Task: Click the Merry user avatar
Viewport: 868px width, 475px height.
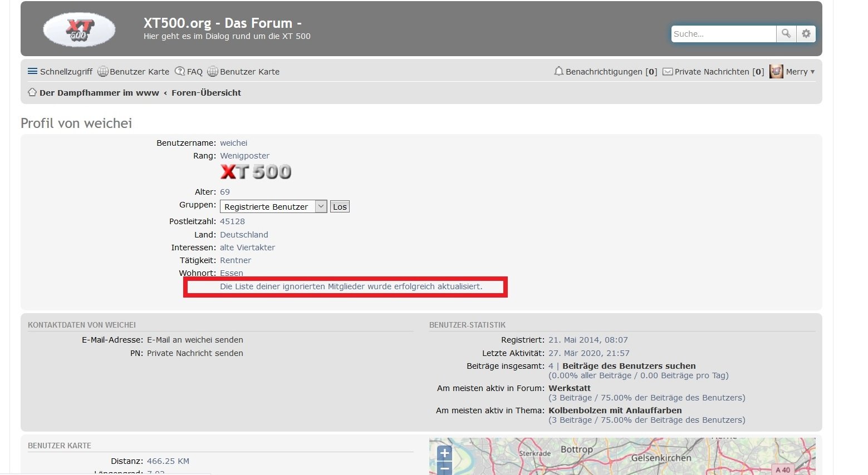Action: tap(776, 72)
